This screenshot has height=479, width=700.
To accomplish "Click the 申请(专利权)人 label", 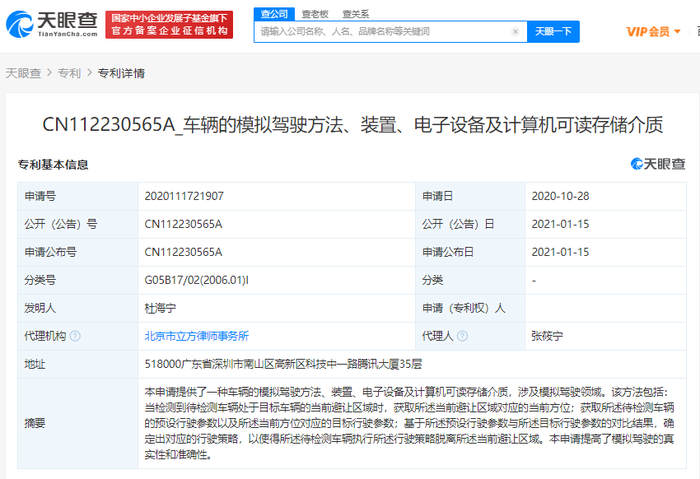I will [x=464, y=308].
